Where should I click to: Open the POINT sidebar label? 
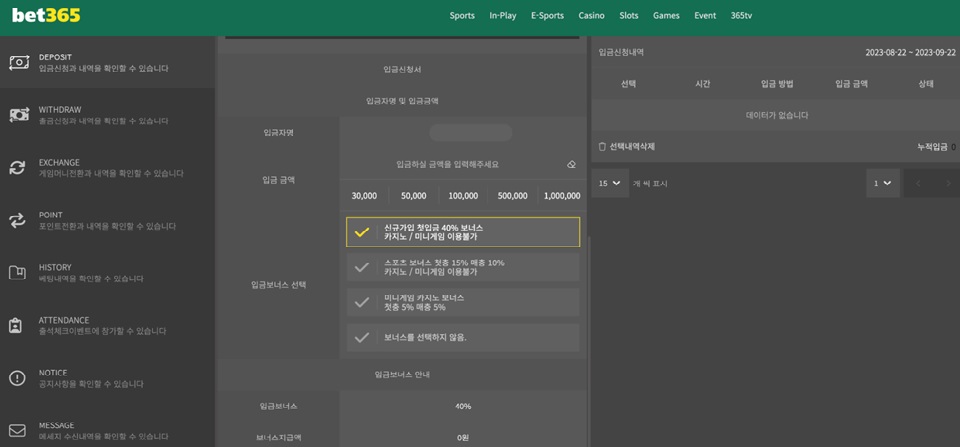point(51,215)
